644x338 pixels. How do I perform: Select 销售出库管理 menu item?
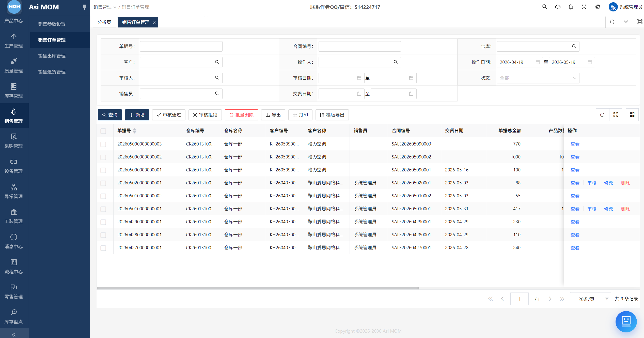(x=60, y=56)
